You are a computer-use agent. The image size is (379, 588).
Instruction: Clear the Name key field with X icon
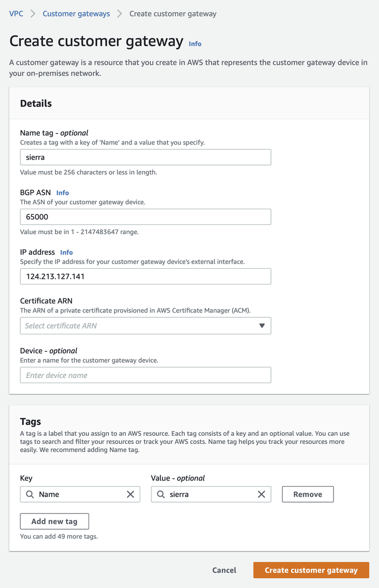(130, 494)
